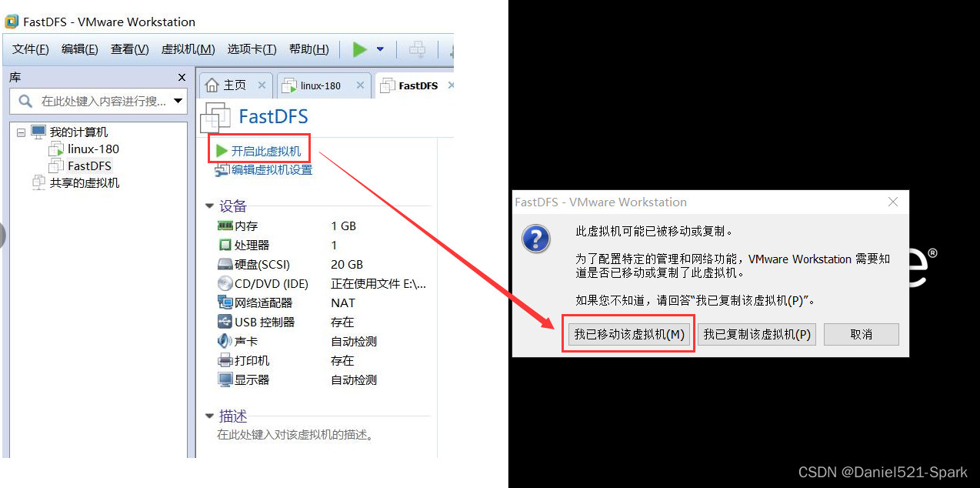Click the home icon on 主页 tab
The width and height of the screenshot is (980, 488).
click(x=212, y=85)
